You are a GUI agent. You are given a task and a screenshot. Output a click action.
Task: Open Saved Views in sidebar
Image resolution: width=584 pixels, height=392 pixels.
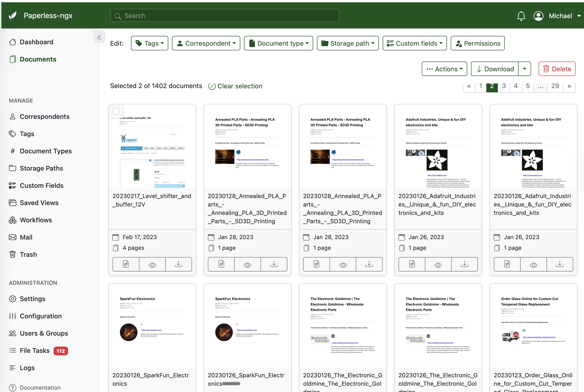pos(39,203)
